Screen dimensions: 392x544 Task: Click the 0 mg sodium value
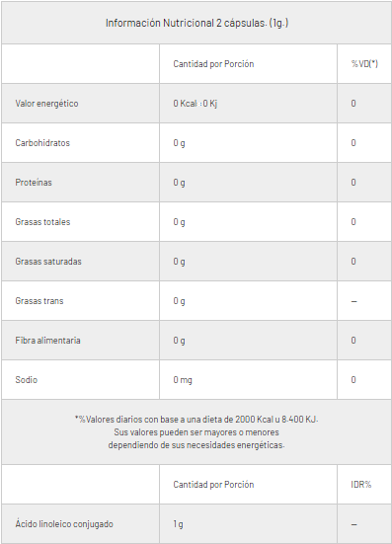(x=183, y=380)
